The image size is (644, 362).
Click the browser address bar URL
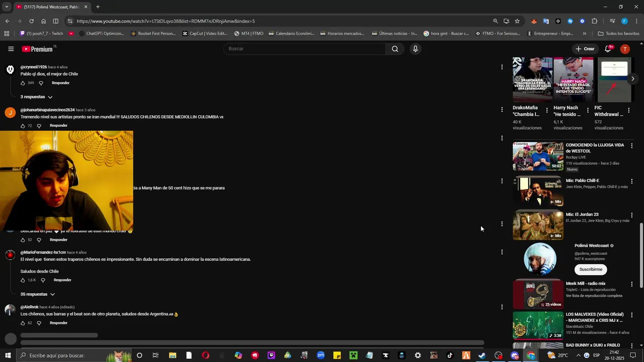[x=166, y=21]
